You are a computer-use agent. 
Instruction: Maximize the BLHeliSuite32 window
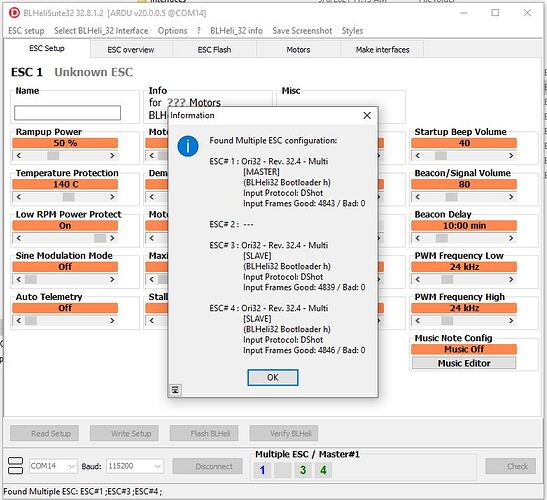click(495, 13)
